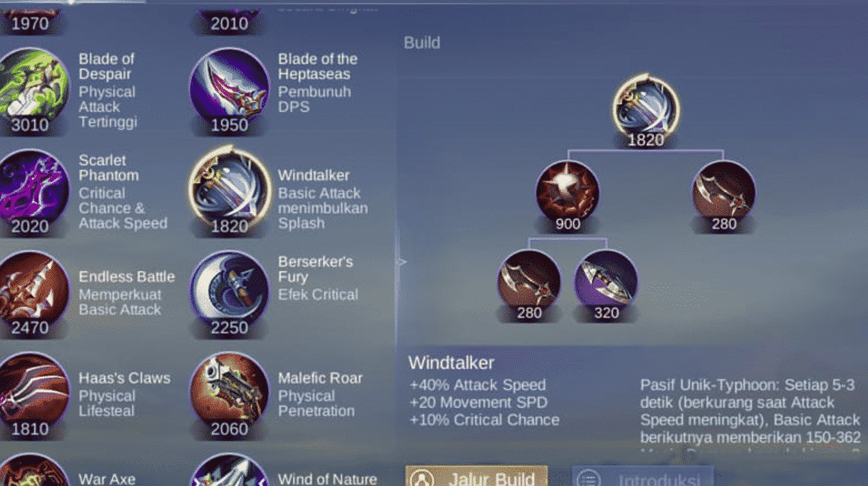Image resolution: width=868 pixels, height=486 pixels.
Task: Select the Berserker's Fury axe icon
Action: [228, 292]
